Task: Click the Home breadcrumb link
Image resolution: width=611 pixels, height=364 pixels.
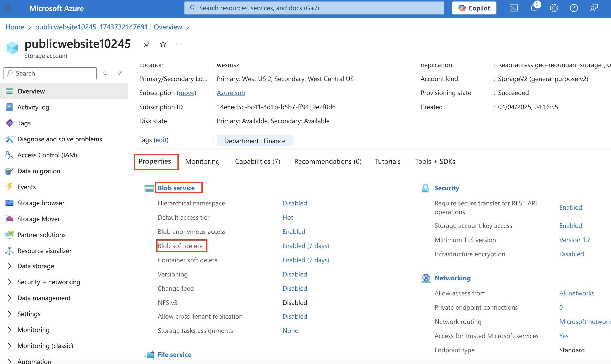Action: coord(15,27)
